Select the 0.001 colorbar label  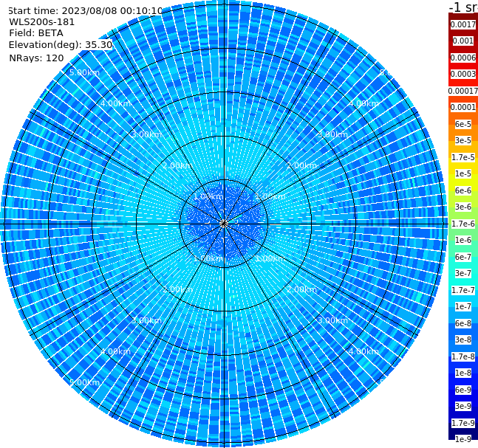(462, 41)
